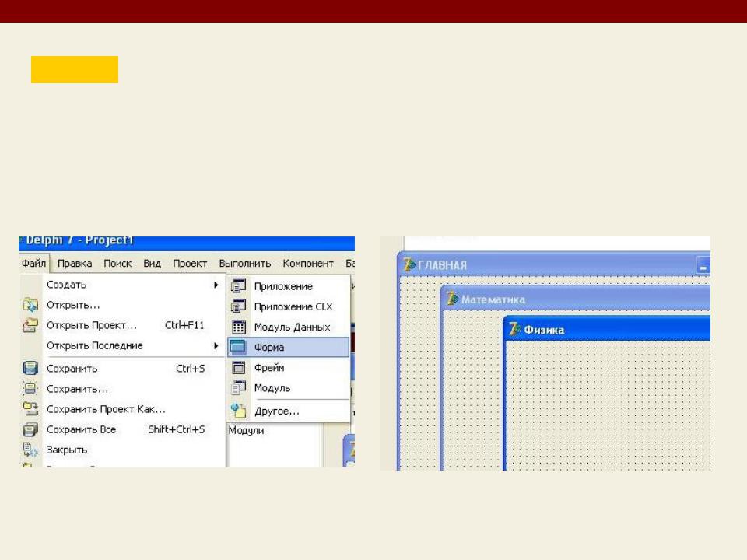This screenshot has height=560, width=747.
Task: Select Другое… submenu entry
Action: coord(289,411)
